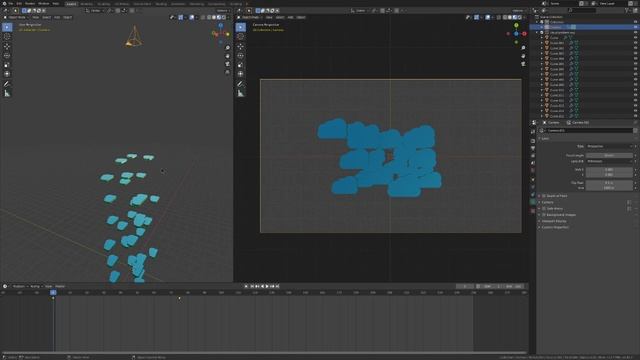Open the outliner filter icon
Image resolution: width=640 pixels, height=360 pixels.
(627, 10)
